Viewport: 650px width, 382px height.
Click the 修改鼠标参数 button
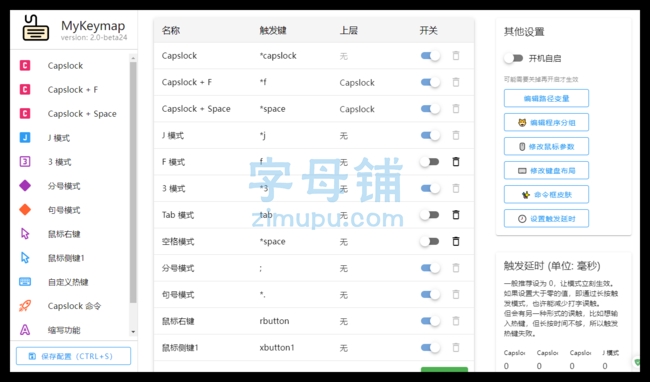click(x=546, y=147)
